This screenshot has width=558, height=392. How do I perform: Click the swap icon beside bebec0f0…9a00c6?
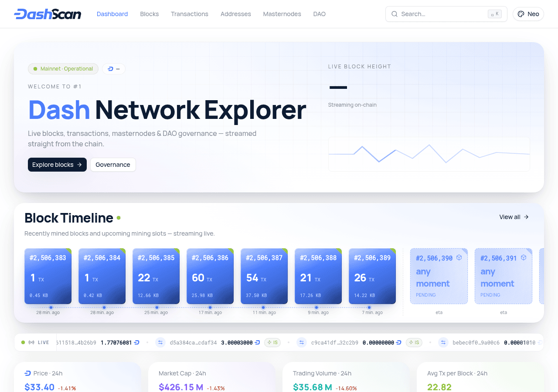(x=443, y=342)
